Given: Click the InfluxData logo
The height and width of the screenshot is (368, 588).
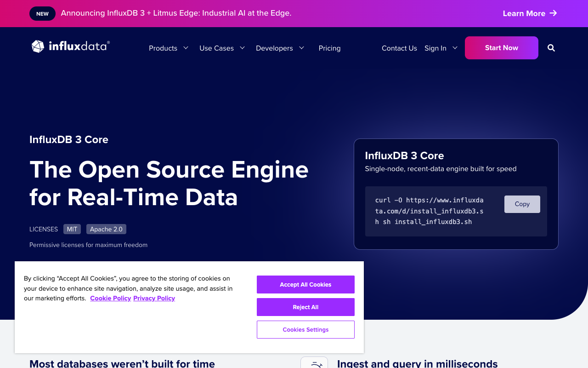Looking at the screenshot, I should (70, 46).
